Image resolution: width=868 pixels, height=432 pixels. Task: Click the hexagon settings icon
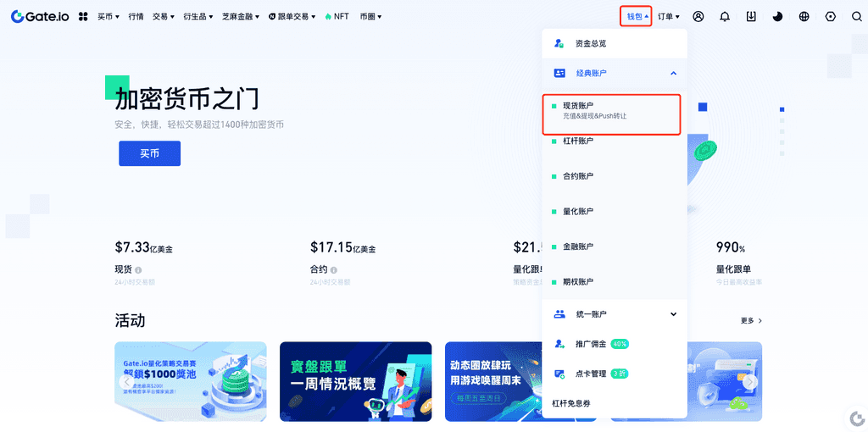click(830, 16)
